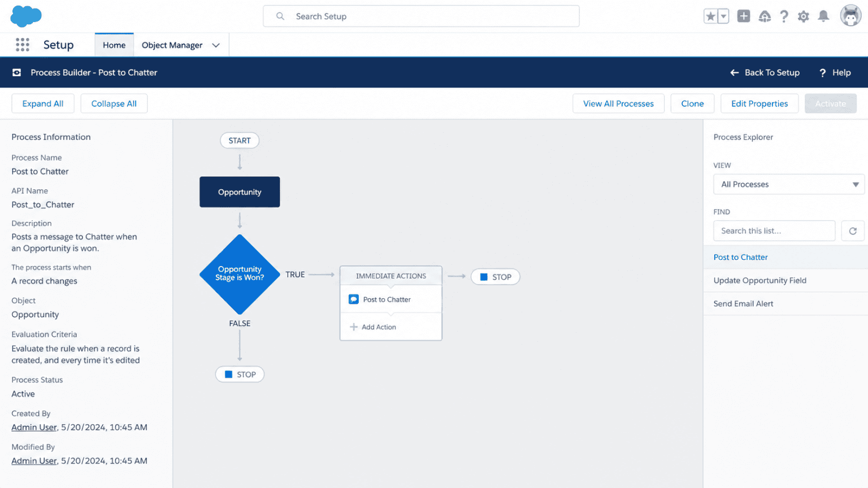
Task: Select the Opportunity object node
Action: click(x=240, y=192)
